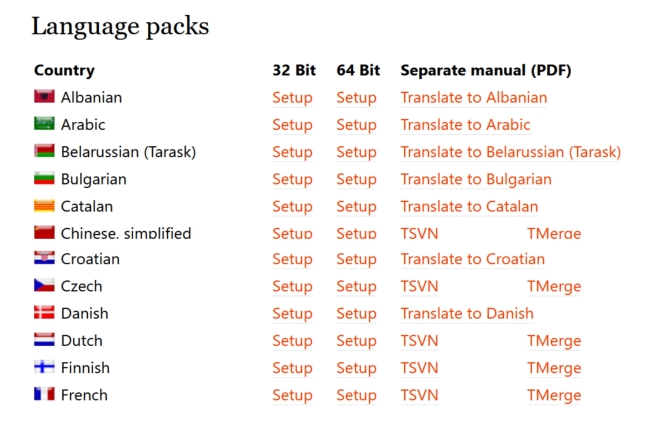Click the Albanian flag icon
The image size is (648, 435).
44,96
